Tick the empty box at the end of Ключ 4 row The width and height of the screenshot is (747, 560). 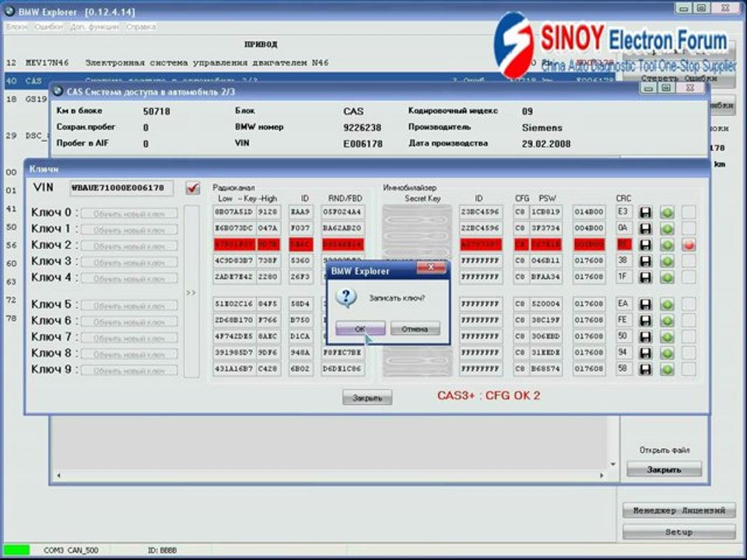coord(689,277)
